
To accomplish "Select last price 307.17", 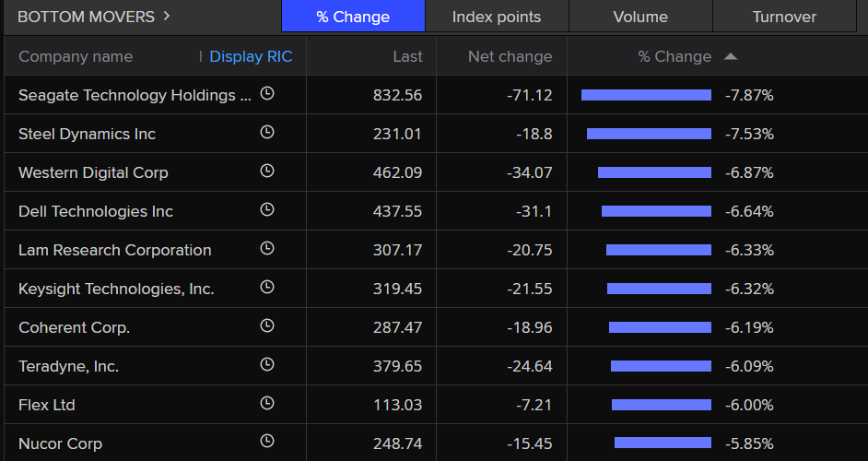I will [397, 250].
